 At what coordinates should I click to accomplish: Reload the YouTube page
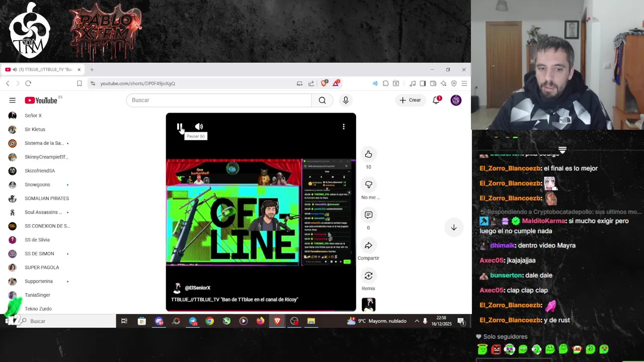pyautogui.click(x=28, y=83)
